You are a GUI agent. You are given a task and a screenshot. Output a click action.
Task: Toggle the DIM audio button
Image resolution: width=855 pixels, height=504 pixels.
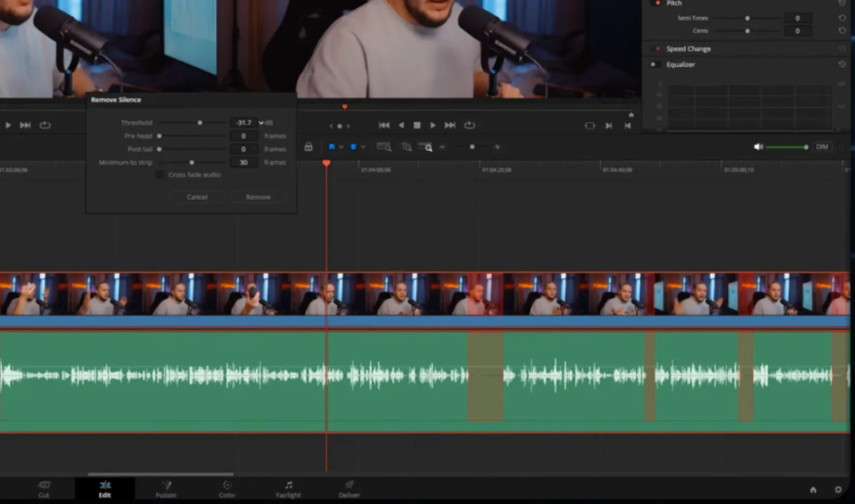[x=822, y=147]
